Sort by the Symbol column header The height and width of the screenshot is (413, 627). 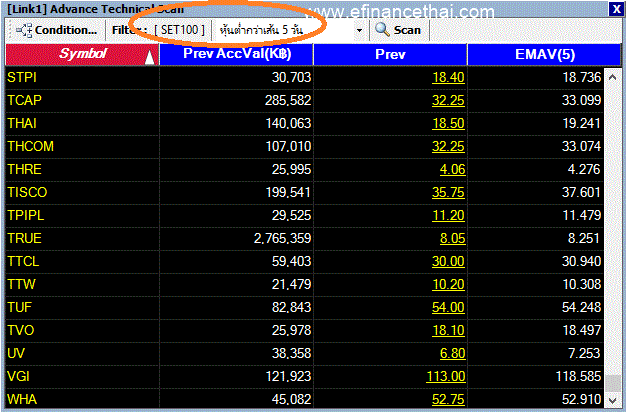[82, 54]
